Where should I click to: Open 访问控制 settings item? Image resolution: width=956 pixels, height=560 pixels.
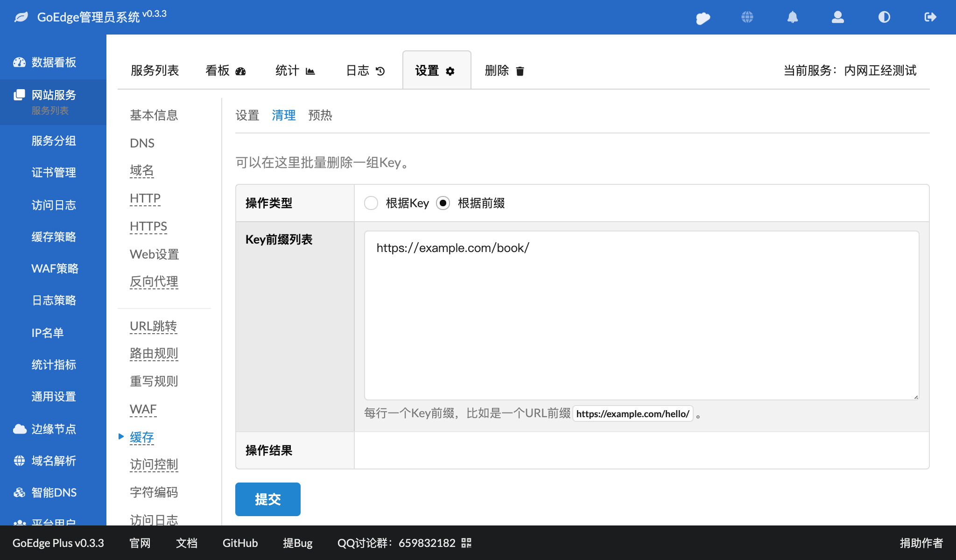pyautogui.click(x=154, y=464)
